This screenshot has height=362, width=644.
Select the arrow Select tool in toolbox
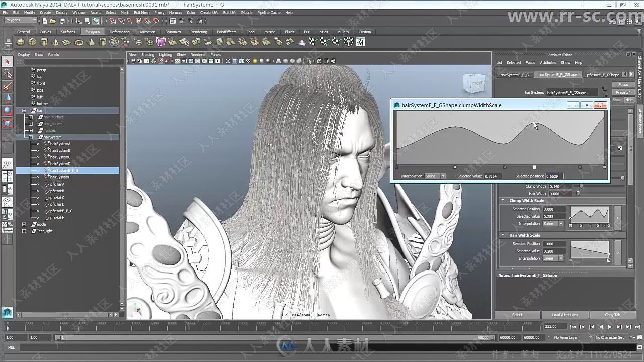8,61
